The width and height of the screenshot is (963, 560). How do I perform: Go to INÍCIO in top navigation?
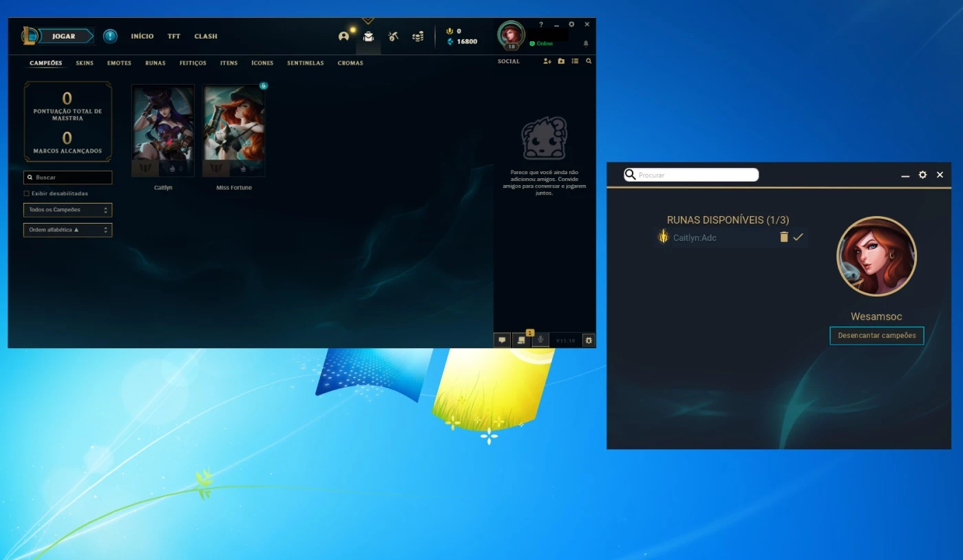(142, 36)
